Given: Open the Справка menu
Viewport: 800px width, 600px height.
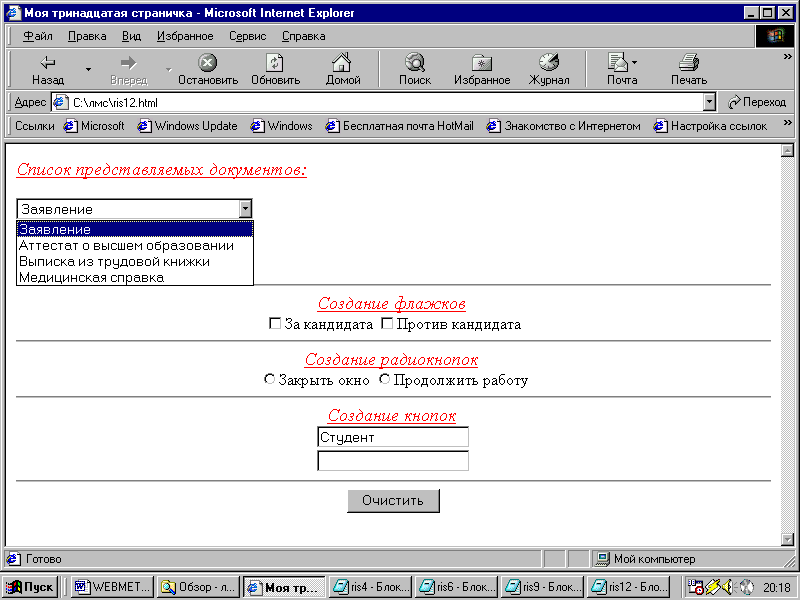Looking at the screenshot, I should [304, 36].
